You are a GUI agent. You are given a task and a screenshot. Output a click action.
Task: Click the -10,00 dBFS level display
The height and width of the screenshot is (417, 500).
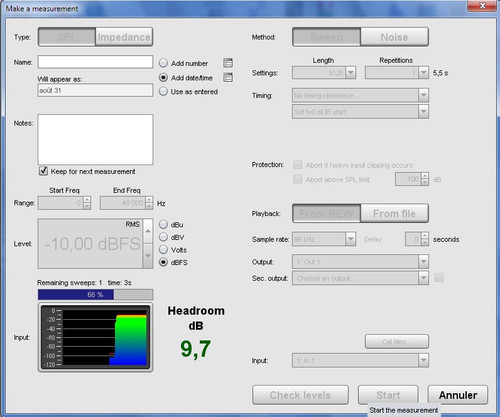click(91, 244)
